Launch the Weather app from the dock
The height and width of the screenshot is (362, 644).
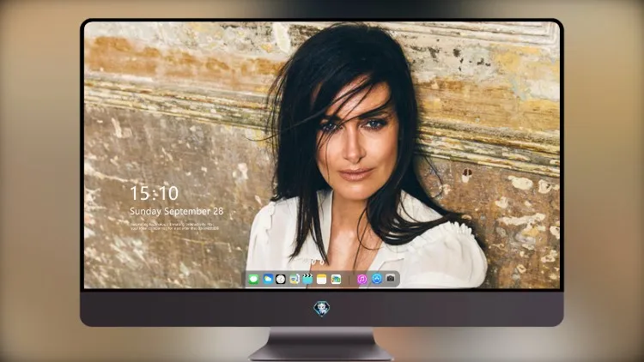click(x=268, y=279)
